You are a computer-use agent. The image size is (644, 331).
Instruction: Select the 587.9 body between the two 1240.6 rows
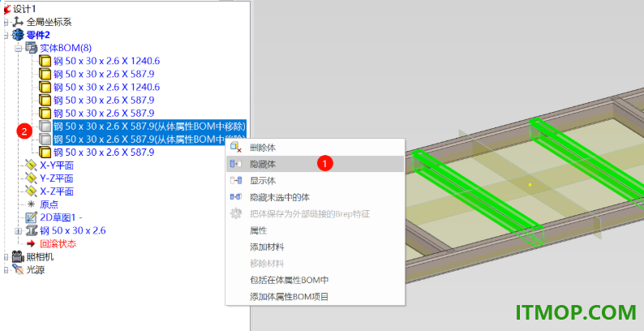pyautogui.click(x=104, y=75)
